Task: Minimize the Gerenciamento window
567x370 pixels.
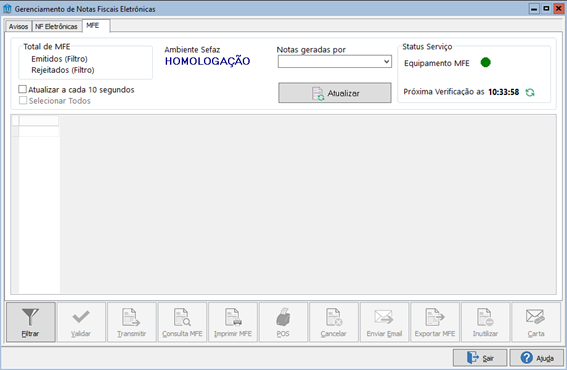Action: 534,8
